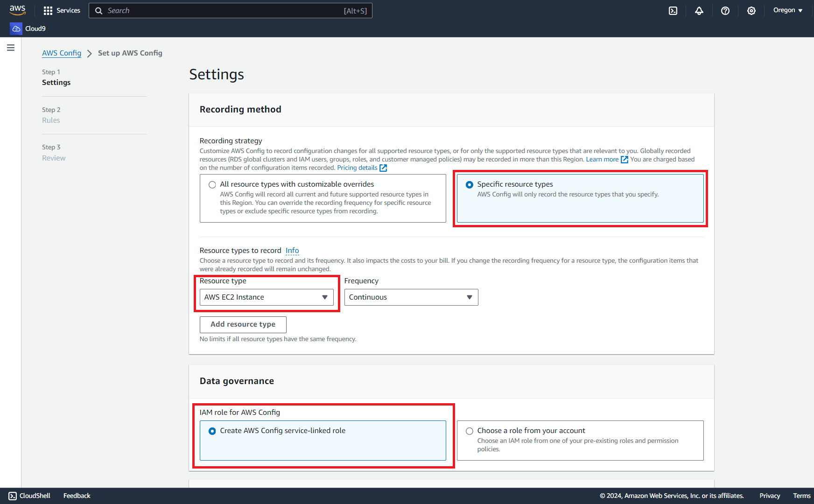Image resolution: width=814 pixels, height=504 pixels.
Task: Open CloudShell text link in footer
Action: click(x=35, y=496)
